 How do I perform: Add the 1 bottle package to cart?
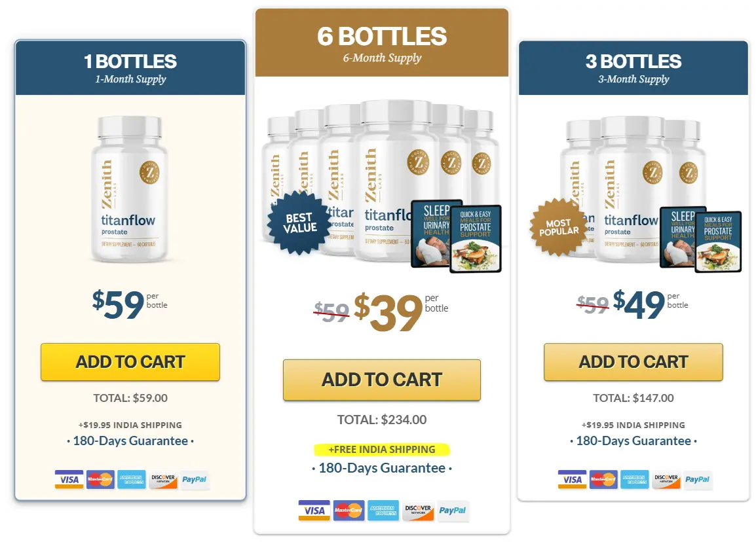pyautogui.click(x=130, y=362)
